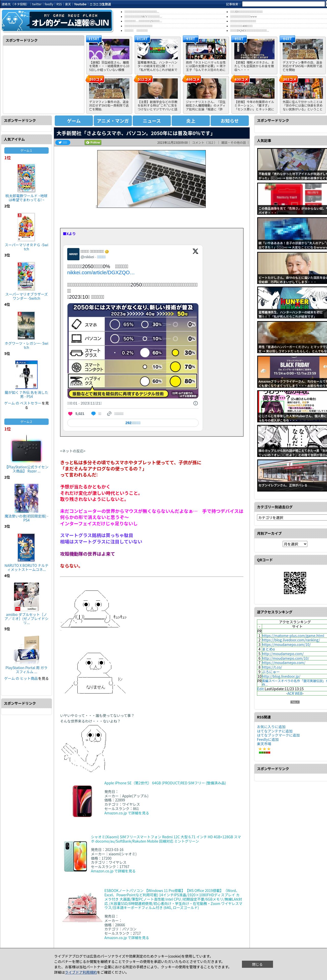Open the まとめα access ranking link
Image resolution: width=327 pixels, height=980 pixels.
pyautogui.click(x=268, y=649)
